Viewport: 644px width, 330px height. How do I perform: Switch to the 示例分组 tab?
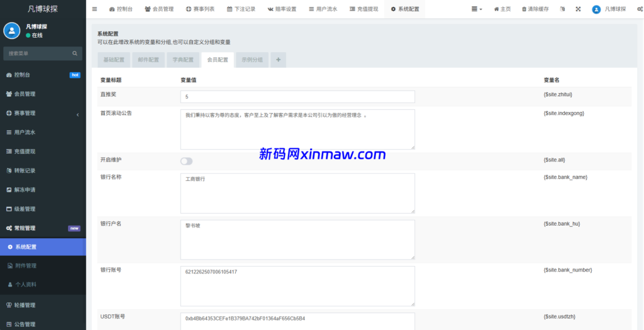tap(252, 60)
